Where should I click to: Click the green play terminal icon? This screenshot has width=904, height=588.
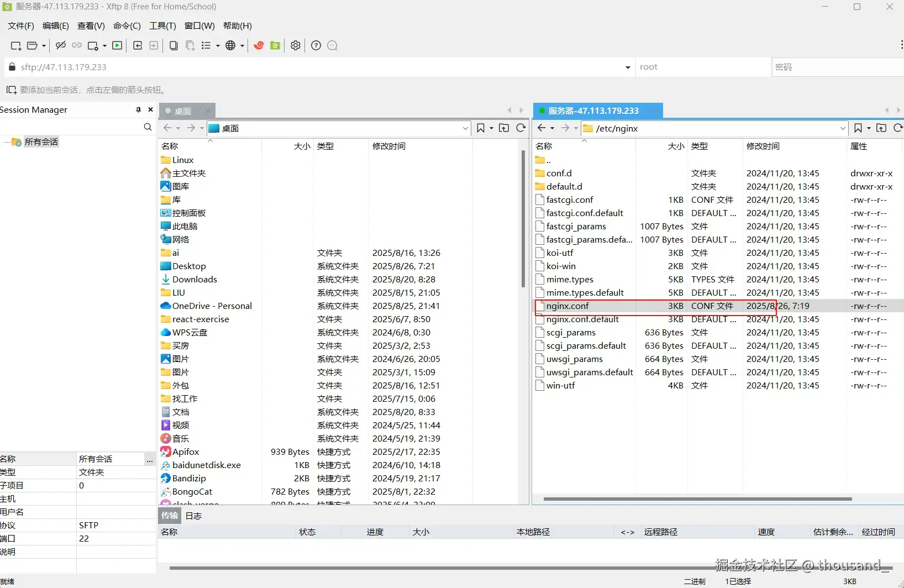tap(117, 45)
